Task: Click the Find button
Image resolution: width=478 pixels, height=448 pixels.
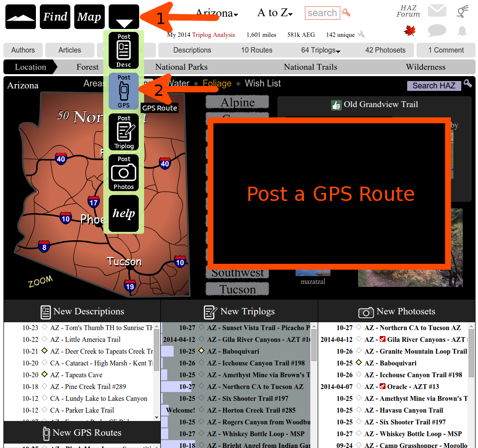Action: (55, 17)
